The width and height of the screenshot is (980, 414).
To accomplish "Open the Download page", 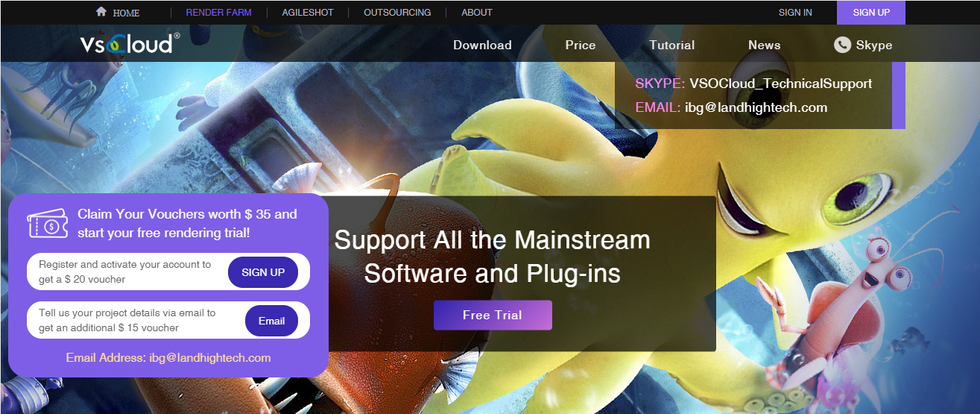I will 482,45.
